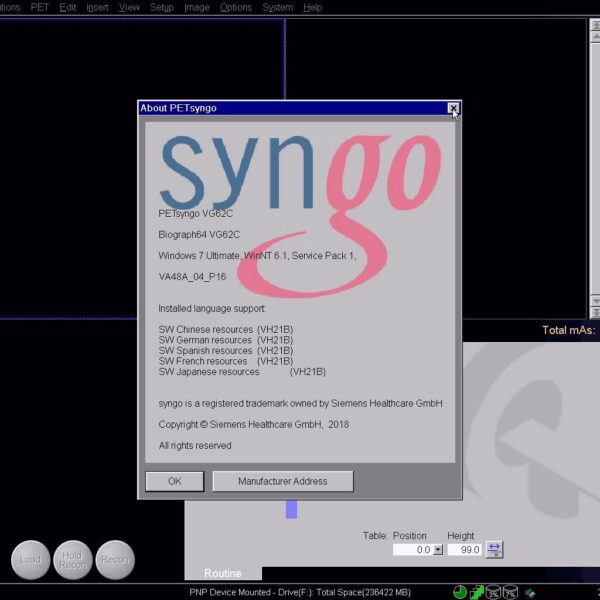Open the View menu
The width and height of the screenshot is (600, 600).
129,7
